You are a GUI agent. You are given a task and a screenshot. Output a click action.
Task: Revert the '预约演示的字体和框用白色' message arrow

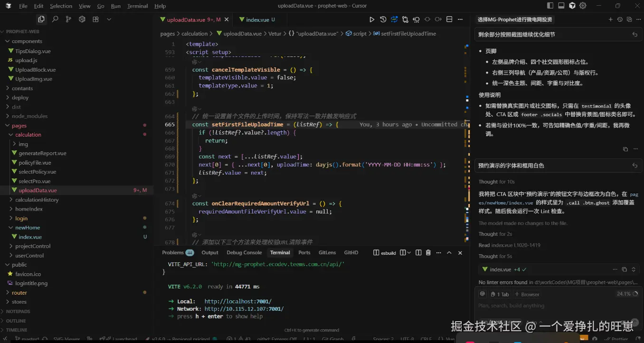[635, 166]
